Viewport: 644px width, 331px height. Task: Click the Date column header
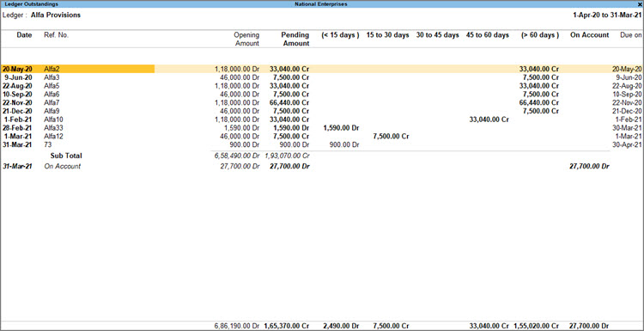coord(24,35)
